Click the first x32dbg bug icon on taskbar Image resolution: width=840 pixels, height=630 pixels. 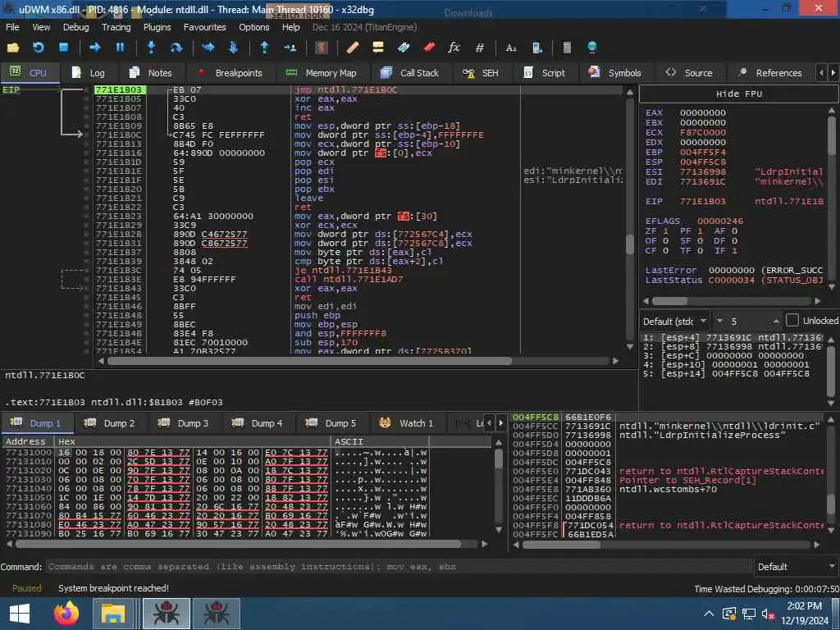[166, 614]
